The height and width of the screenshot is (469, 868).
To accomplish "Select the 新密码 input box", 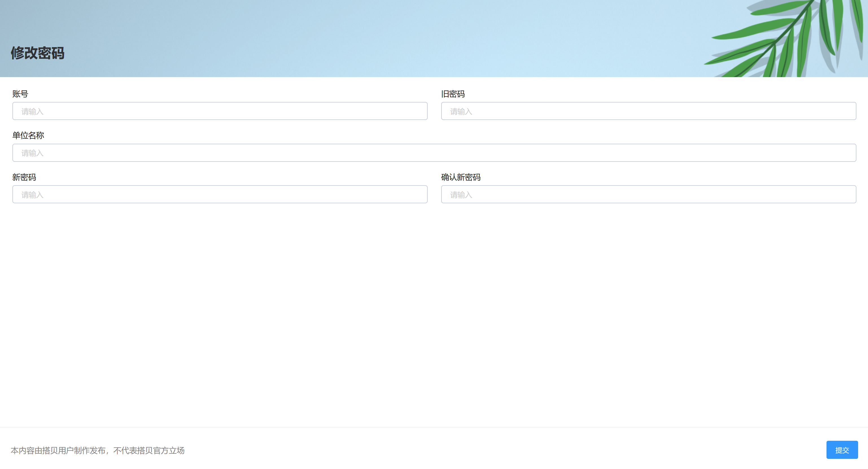I will [x=220, y=195].
